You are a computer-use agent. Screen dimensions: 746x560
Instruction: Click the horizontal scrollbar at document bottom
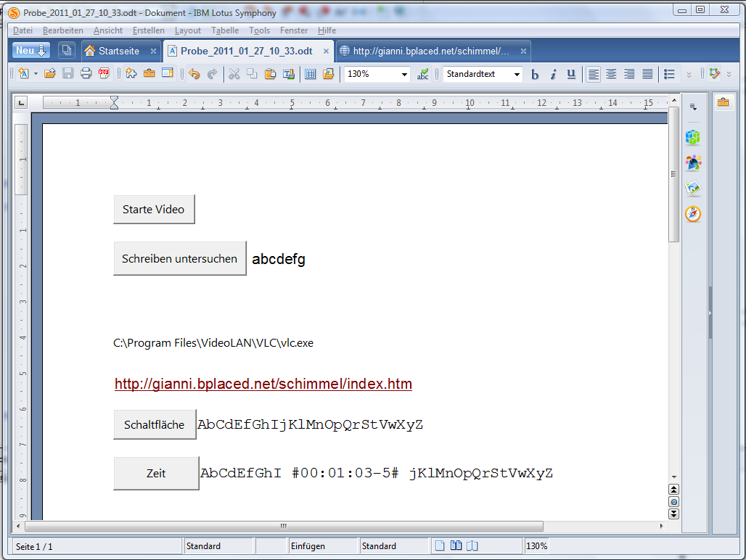[283, 526]
